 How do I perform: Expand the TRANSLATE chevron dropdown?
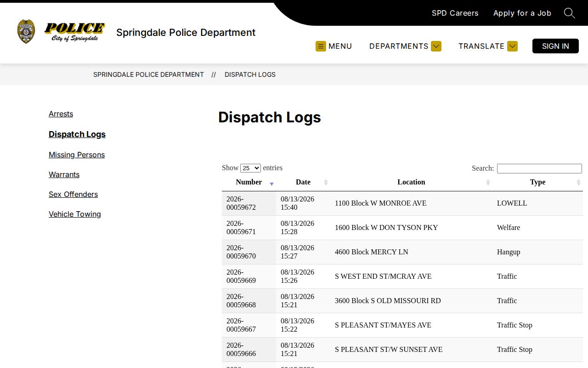tap(512, 46)
